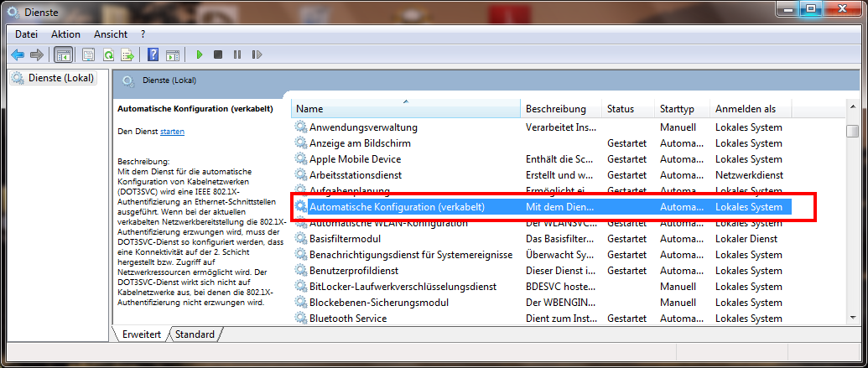
Task: Click the gear icon beside Basisfiltermodul
Action: (x=300, y=239)
